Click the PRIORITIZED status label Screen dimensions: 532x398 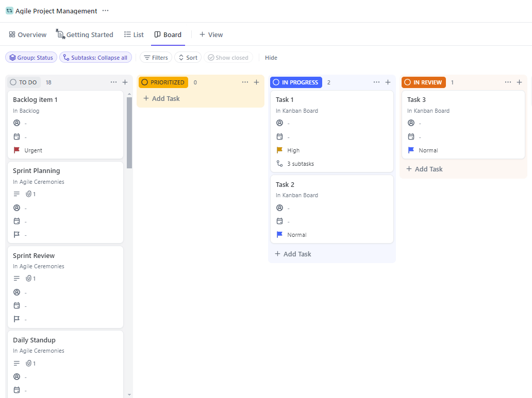pos(163,82)
